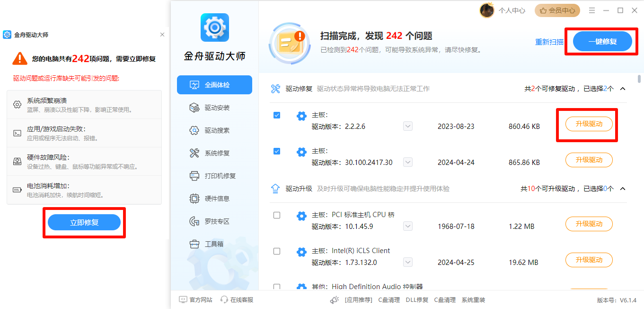Click the printer icon for 打印机修复
Image resolution: width=644 pixels, height=309 pixels.
click(x=194, y=176)
